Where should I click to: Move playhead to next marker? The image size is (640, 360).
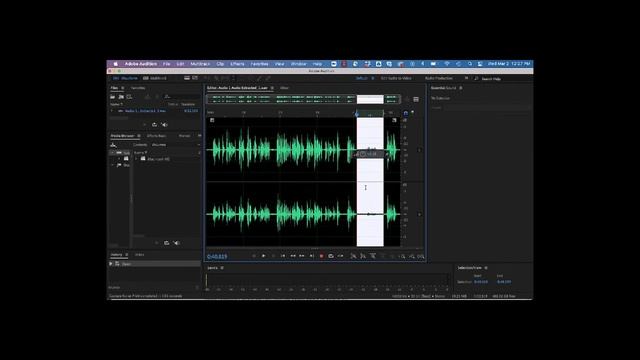point(312,256)
